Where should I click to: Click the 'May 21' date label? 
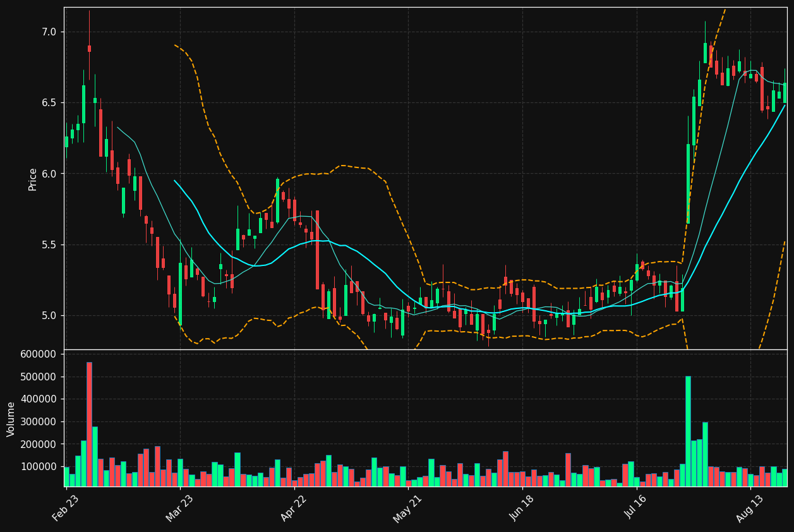pyautogui.click(x=408, y=507)
